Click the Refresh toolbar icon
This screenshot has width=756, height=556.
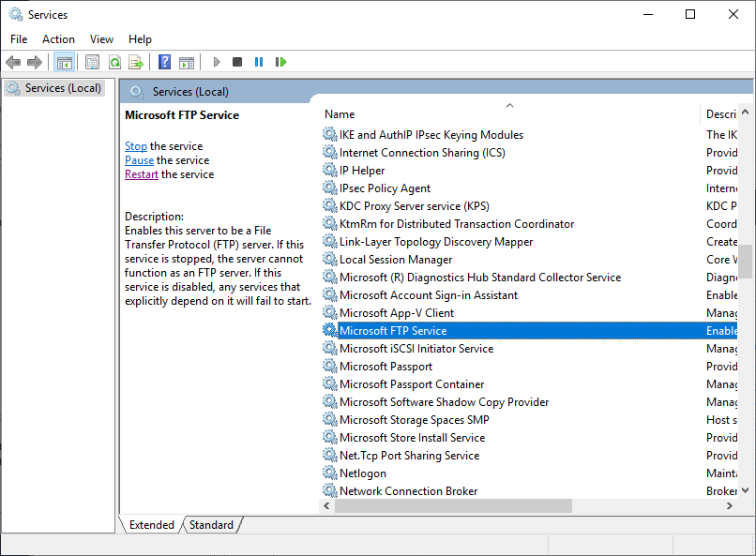[x=114, y=62]
